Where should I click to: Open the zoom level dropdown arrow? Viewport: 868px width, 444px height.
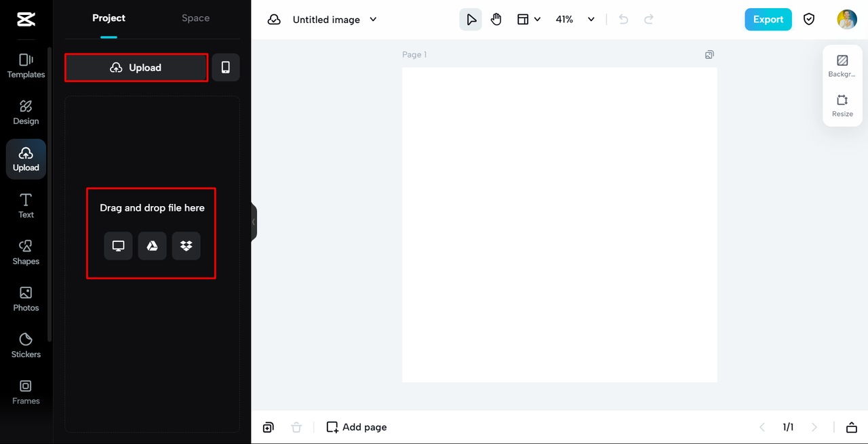tap(591, 20)
